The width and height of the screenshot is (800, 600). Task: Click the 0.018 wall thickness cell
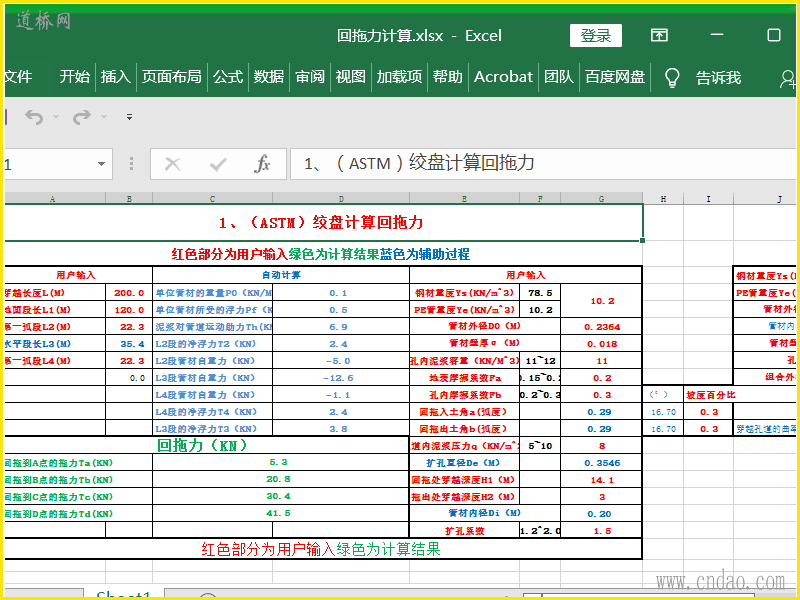[602, 344]
